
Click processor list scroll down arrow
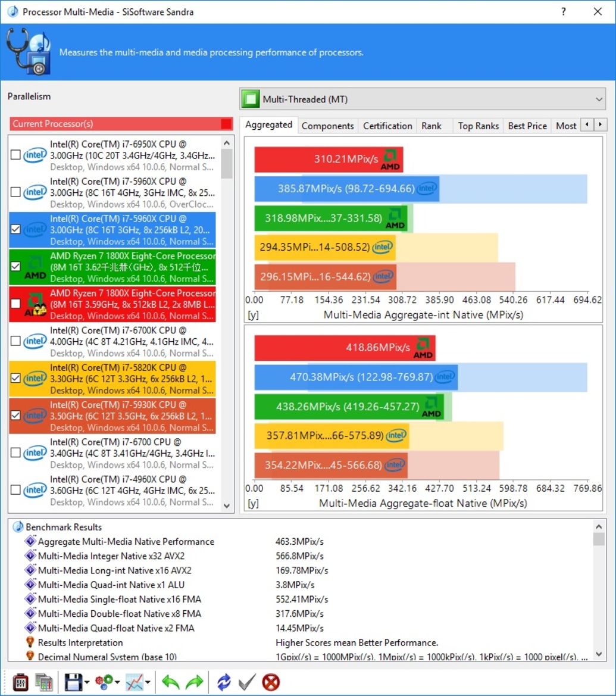(227, 505)
